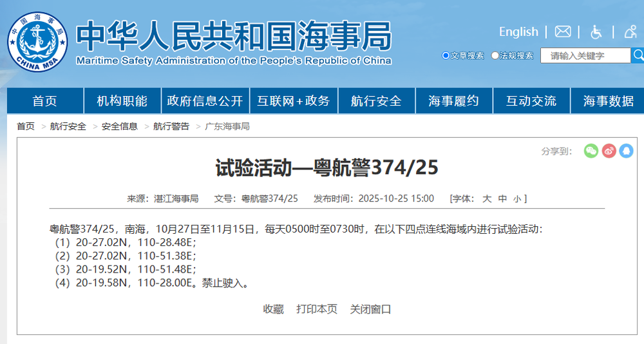Share article via QQ icon
The width and height of the screenshot is (644, 344).
click(626, 151)
